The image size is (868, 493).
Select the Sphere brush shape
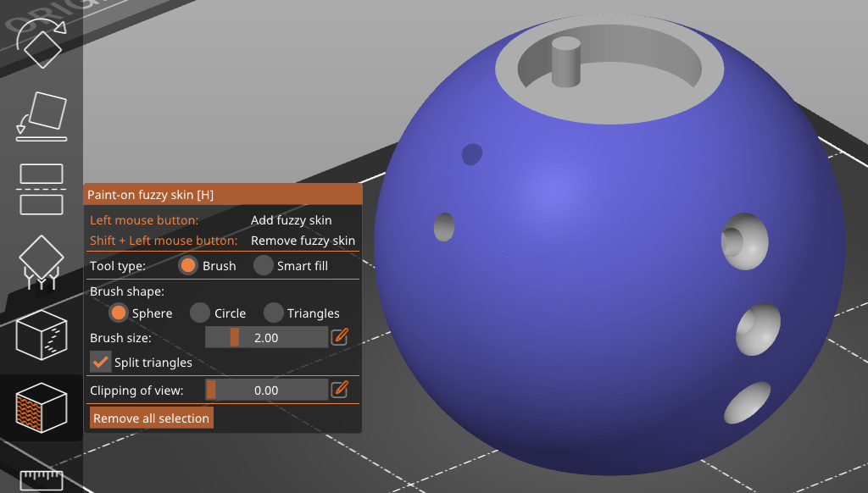point(119,313)
